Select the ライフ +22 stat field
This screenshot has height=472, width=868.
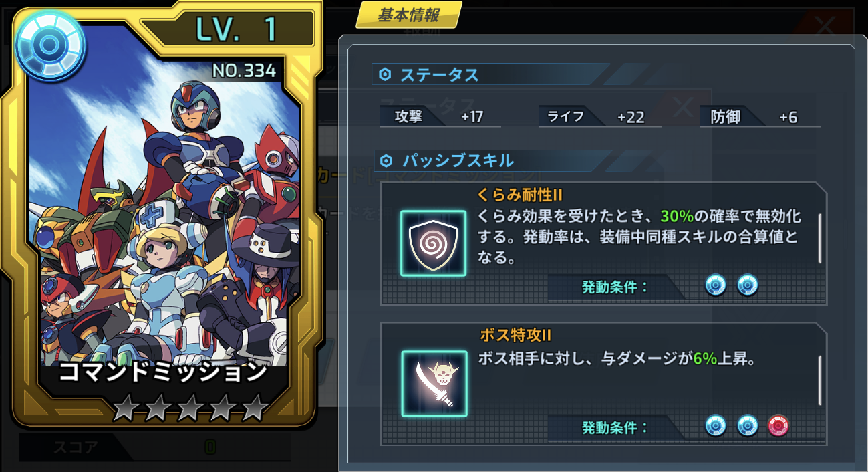coord(600,117)
